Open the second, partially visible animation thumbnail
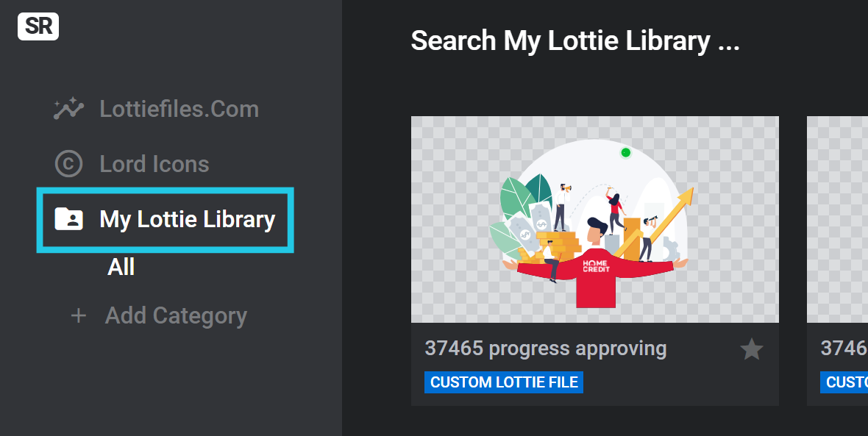 (837, 219)
